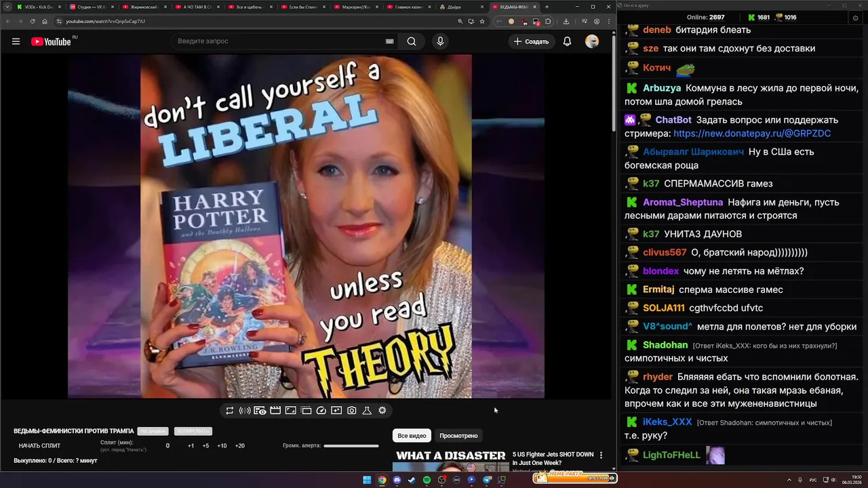
Task: Click username "iKeks_XXX" in chat
Action: click(x=667, y=422)
